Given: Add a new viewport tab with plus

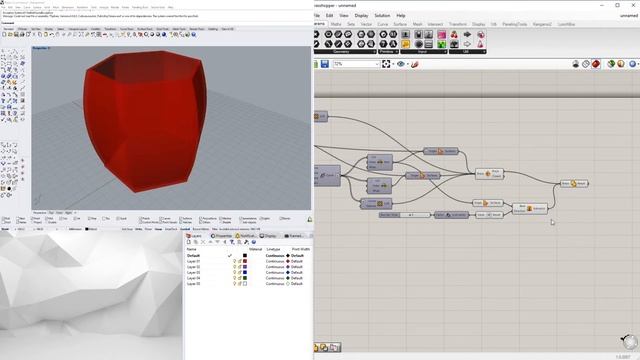Looking at the screenshot, I should point(75,213).
